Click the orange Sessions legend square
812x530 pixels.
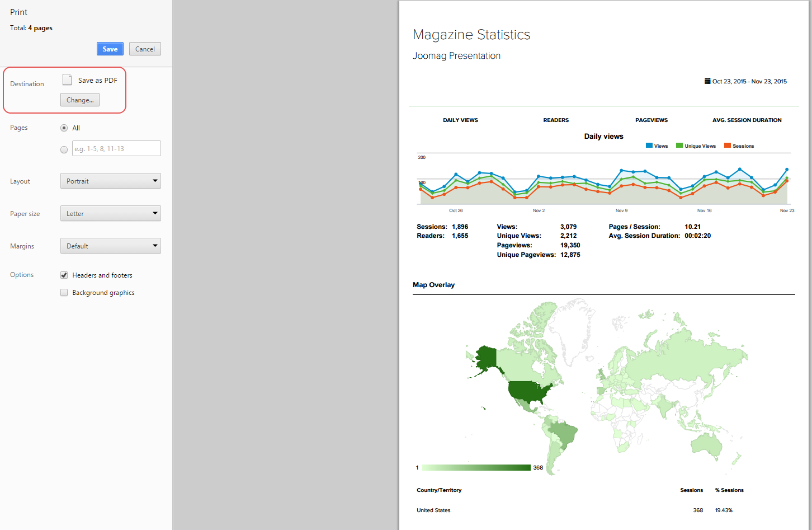click(728, 146)
